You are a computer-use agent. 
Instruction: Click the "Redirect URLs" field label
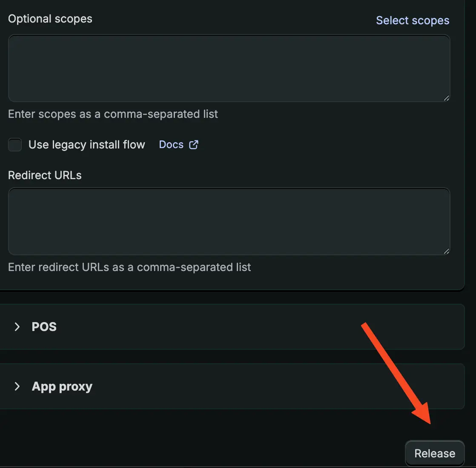(45, 175)
